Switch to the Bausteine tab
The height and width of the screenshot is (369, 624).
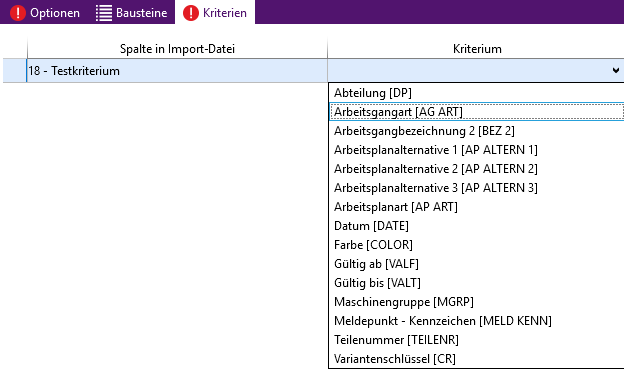coord(131,12)
